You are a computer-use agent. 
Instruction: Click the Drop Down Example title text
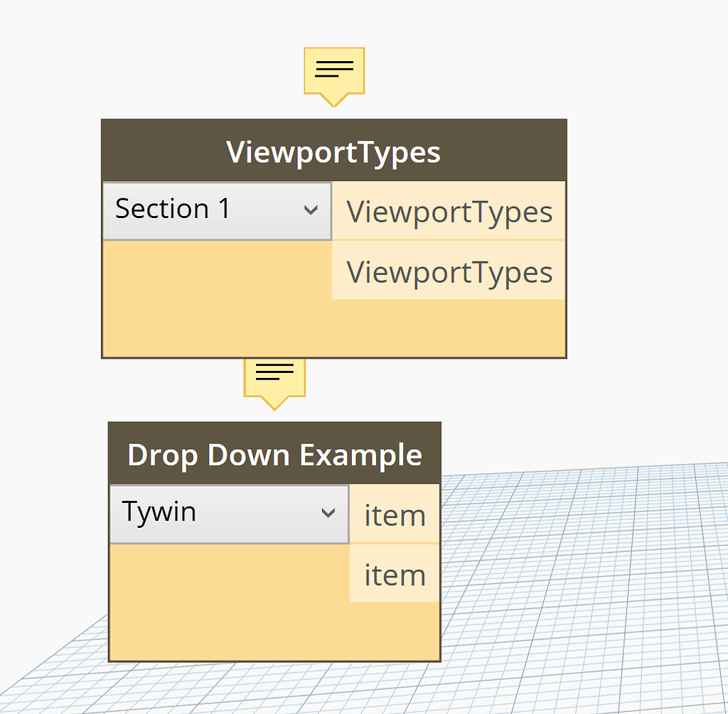[x=274, y=455]
